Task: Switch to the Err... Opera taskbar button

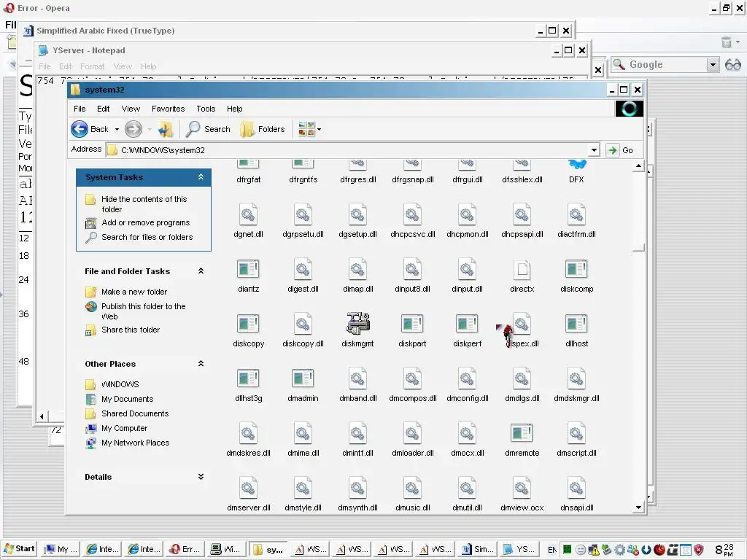Action: point(186,549)
